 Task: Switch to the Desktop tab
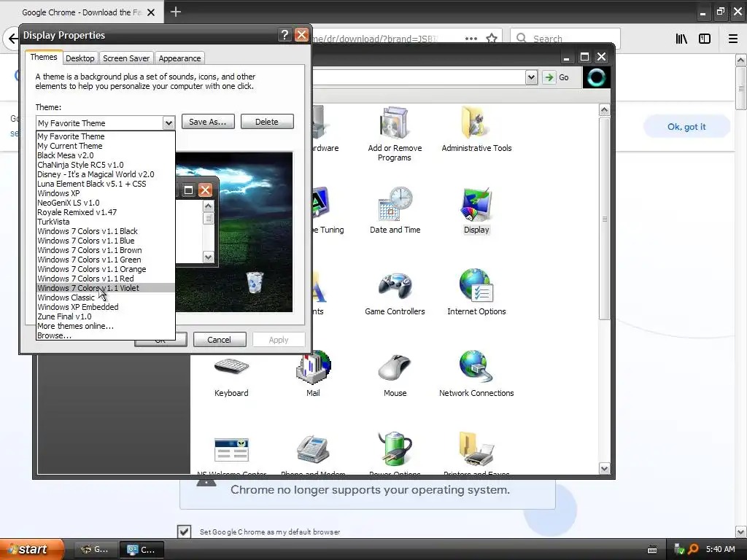(x=80, y=58)
